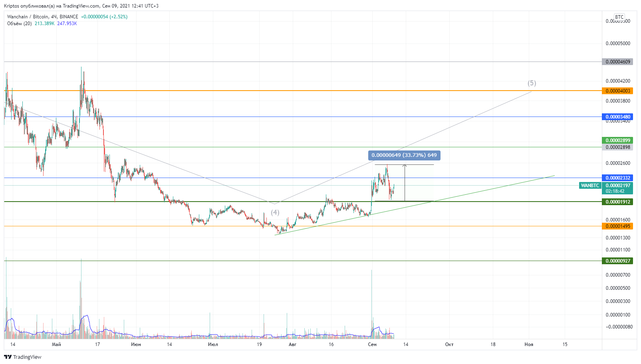Select the blue 0.00002332 price level label
This screenshot has width=641, height=364.
click(x=617, y=178)
